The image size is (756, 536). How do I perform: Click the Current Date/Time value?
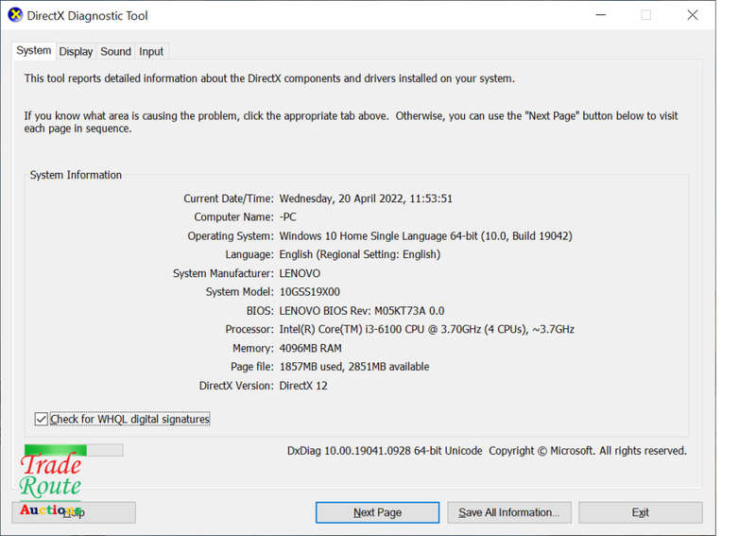[x=366, y=199]
